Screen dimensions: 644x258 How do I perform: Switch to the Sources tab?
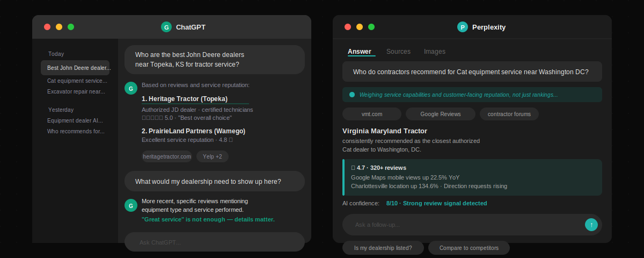[x=398, y=52]
